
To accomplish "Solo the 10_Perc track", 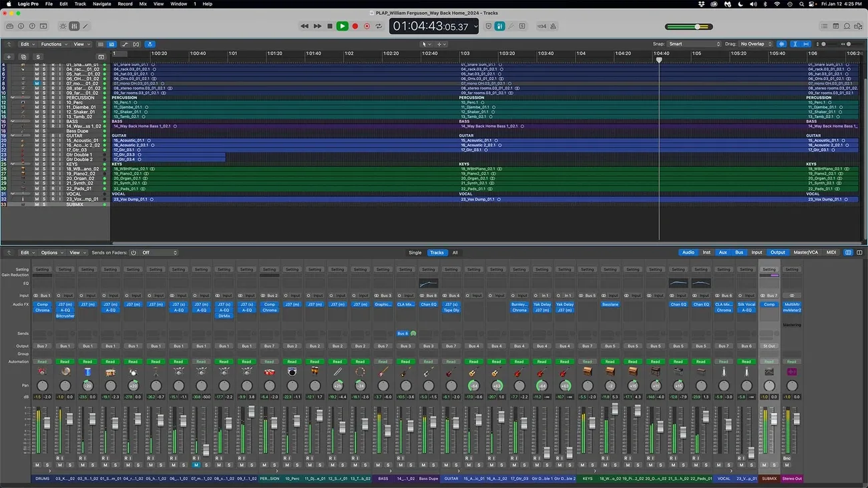I will tap(44, 101).
